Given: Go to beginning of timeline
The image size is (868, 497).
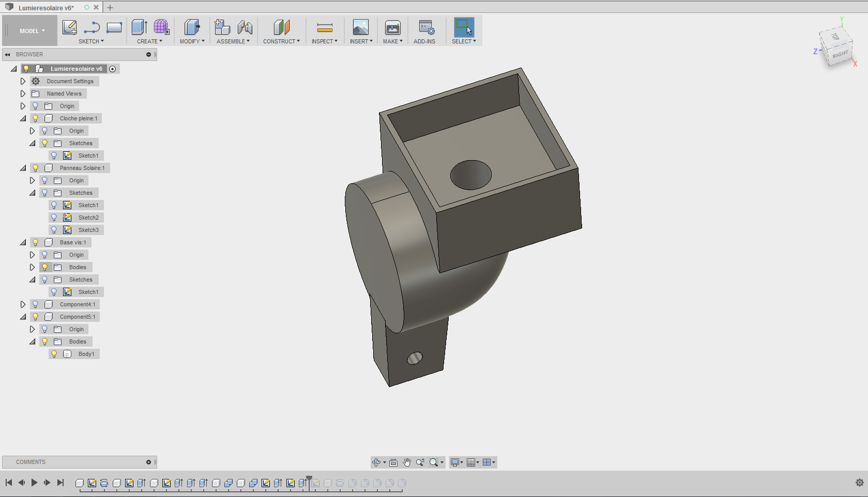Looking at the screenshot, I should click(9, 483).
